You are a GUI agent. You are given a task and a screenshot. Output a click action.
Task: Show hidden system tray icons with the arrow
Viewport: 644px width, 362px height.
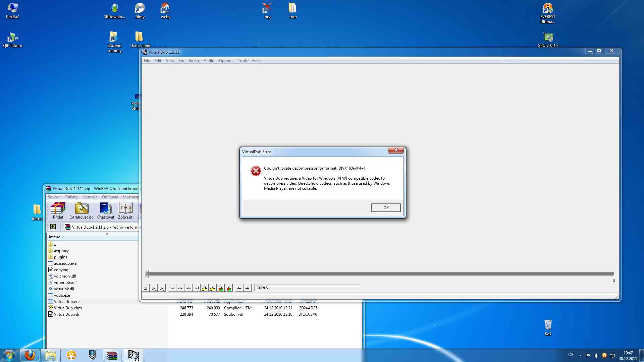click(580, 356)
